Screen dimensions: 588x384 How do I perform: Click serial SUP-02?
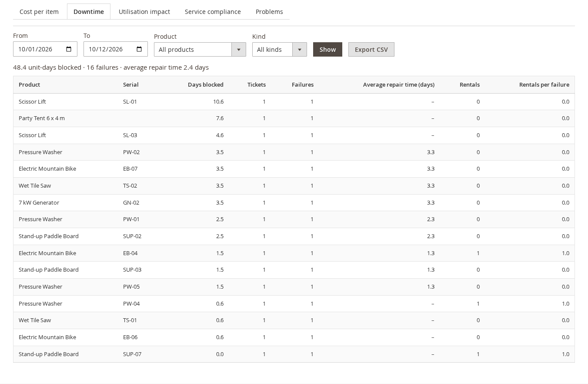[x=132, y=236]
